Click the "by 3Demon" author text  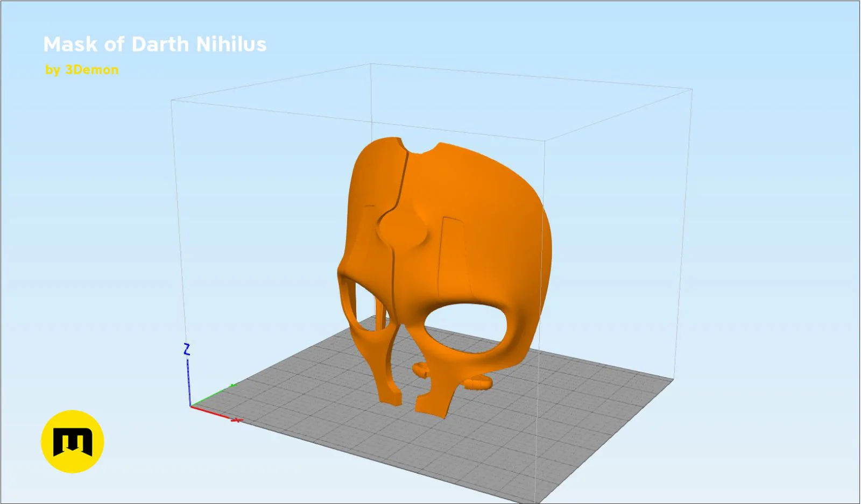click(x=82, y=70)
